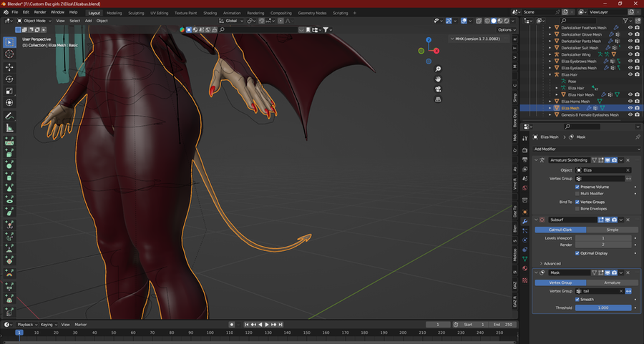Select the Move tool in the toolbar
644x344 pixels.
(9, 67)
